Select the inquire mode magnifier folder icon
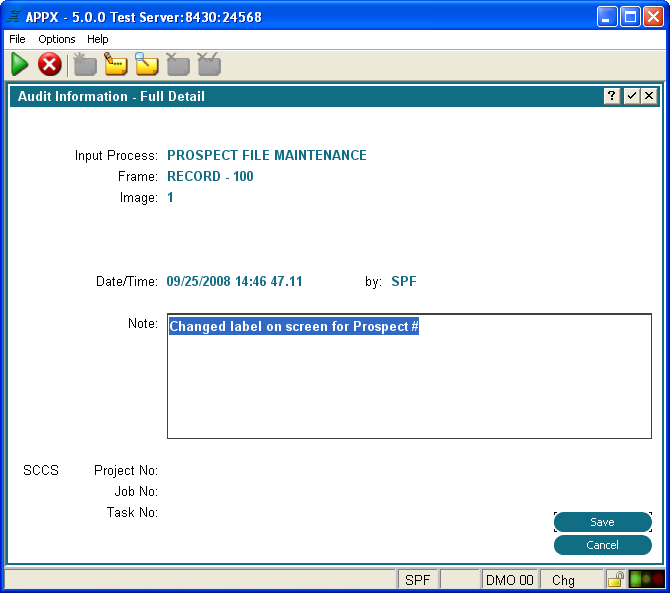 [x=147, y=65]
